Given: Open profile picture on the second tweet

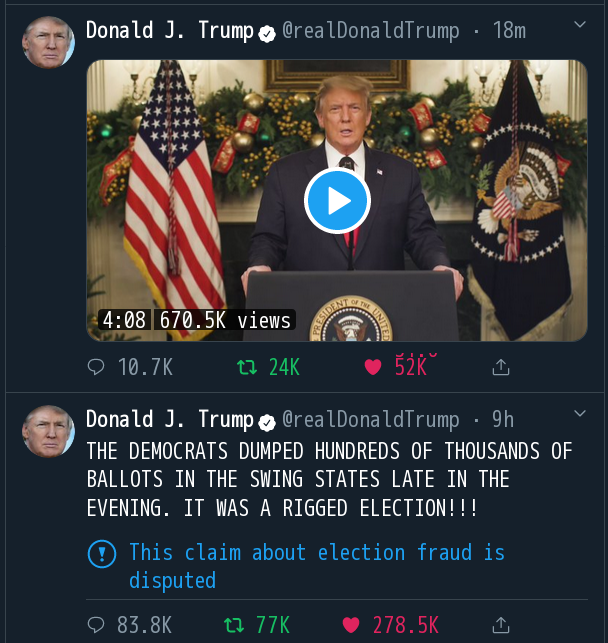Looking at the screenshot, I should 48,431.
